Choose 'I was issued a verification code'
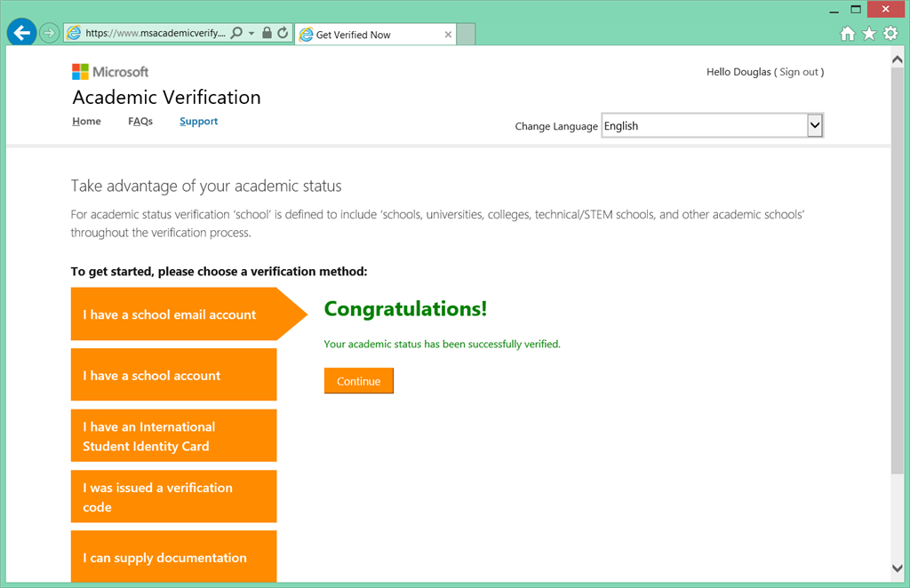Viewport: 910px width, 588px height. point(173,497)
